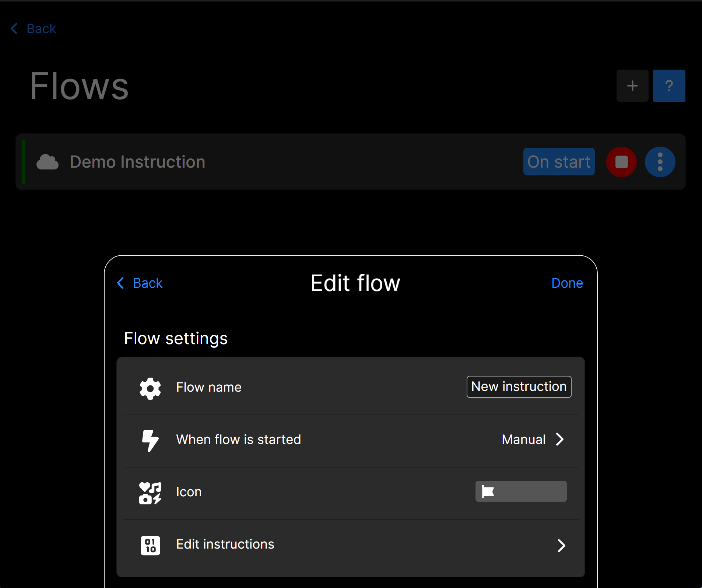702x588 pixels.
Task: Click the Manual value text
Action: click(523, 440)
